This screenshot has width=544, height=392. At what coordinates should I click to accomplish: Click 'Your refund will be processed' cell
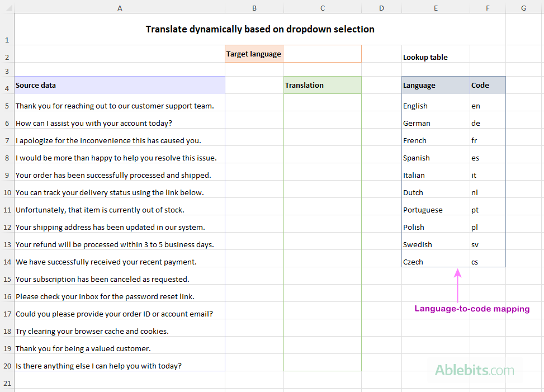pos(120,242)
